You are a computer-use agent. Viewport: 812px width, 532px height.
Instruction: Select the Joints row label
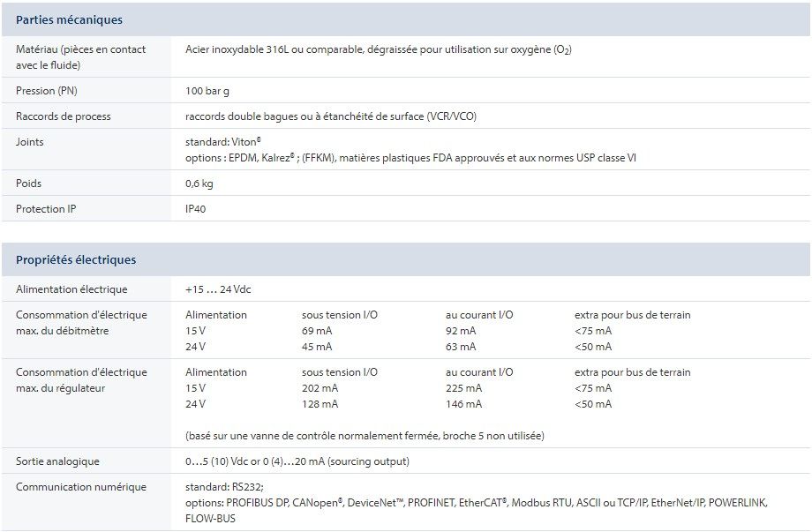click(29, 141)
